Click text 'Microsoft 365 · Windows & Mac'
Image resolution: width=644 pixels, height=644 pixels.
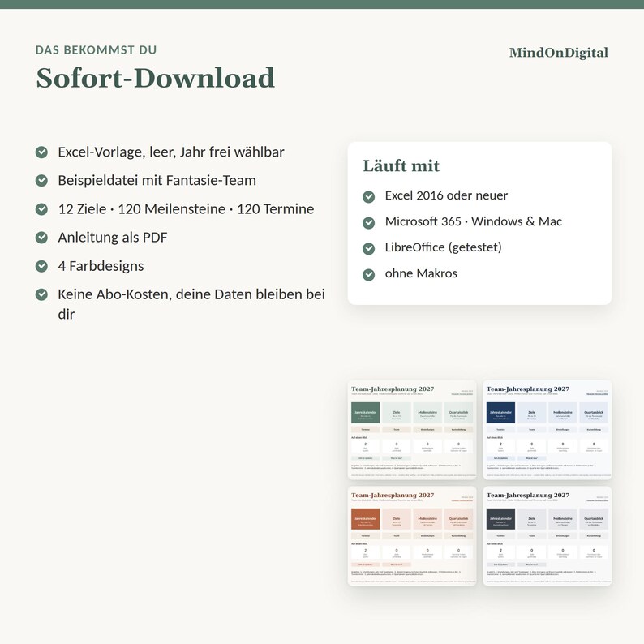coord(473,221)
